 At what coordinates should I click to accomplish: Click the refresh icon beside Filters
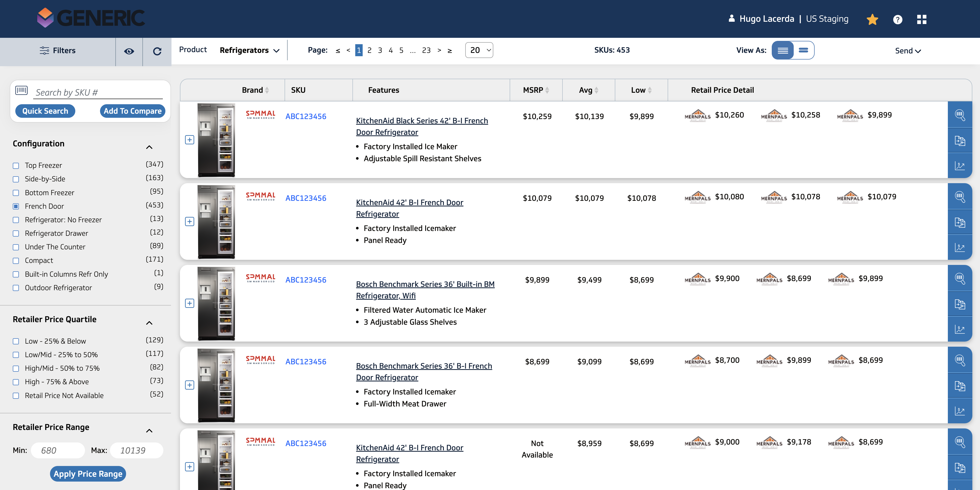[x=157, y=51]
